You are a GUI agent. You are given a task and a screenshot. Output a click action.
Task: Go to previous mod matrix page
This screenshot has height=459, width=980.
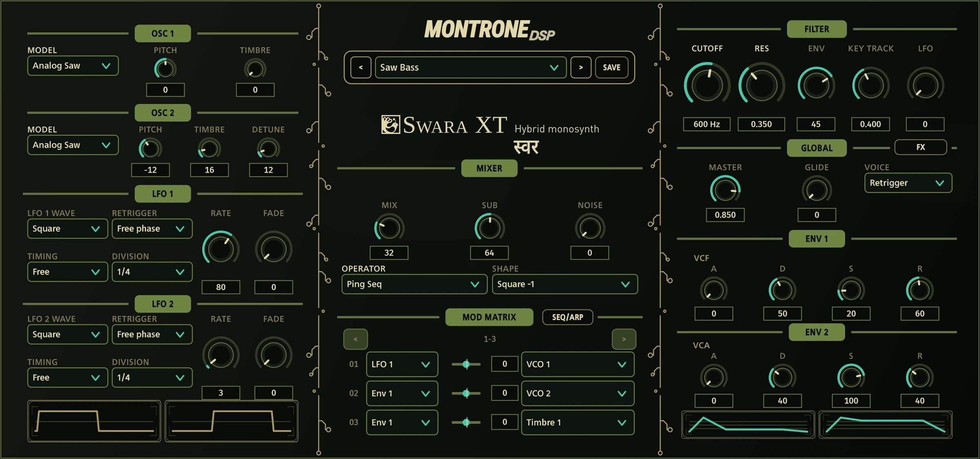pyautogui.click(x=356, y=339)
